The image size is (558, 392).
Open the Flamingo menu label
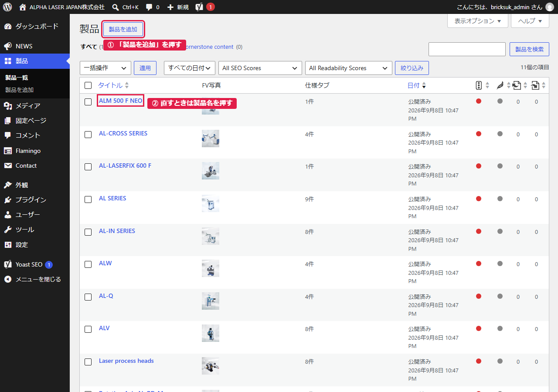tap(28, 151)
